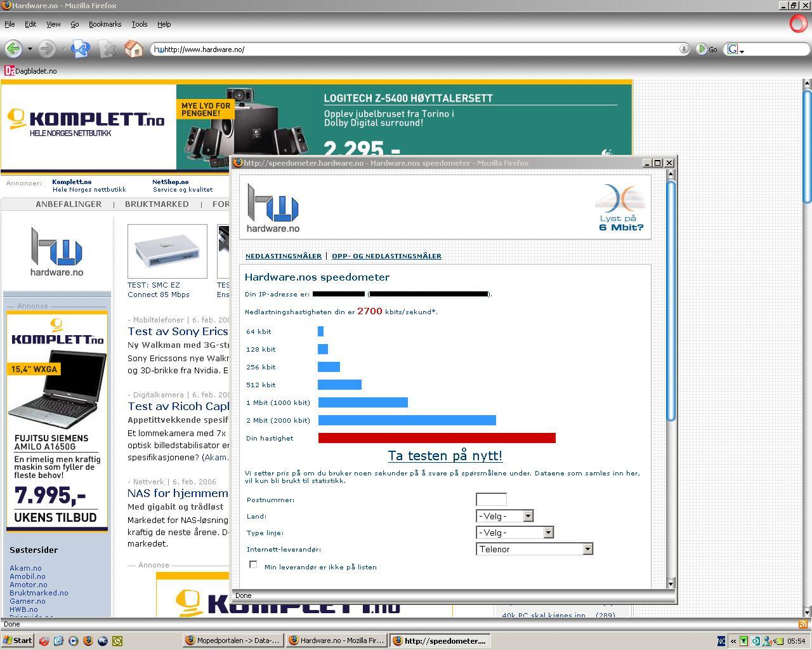This screenshot has height=650, width=812.
Task: Click the Start button
Action: (x=18, y=640)
